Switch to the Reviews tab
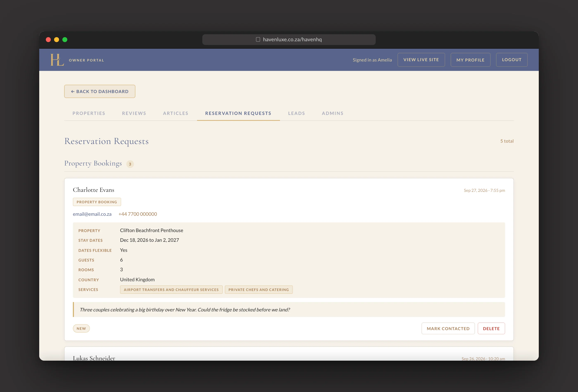The height and width of the screenshot is (392, 578). coord(134,113)
